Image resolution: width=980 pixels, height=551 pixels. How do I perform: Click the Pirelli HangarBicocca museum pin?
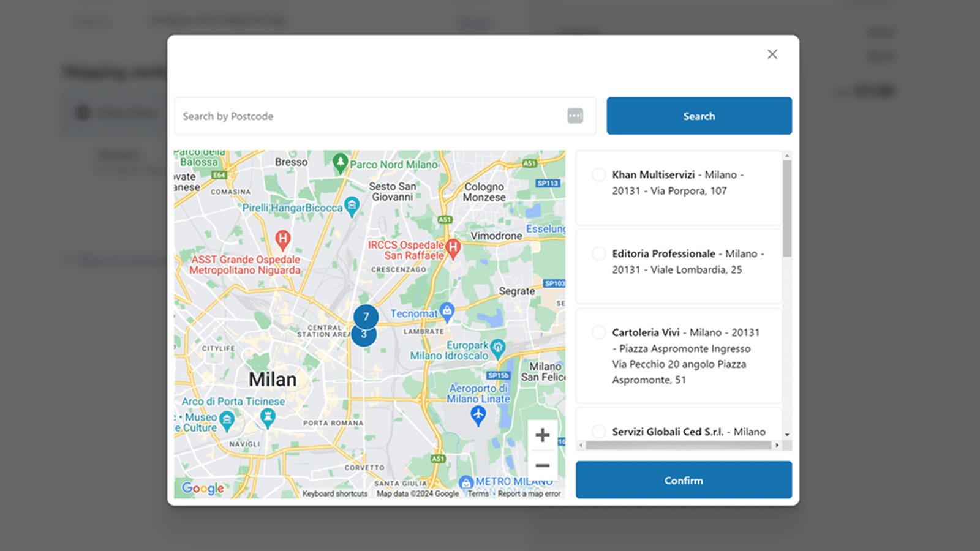click(x=352, y=206)
